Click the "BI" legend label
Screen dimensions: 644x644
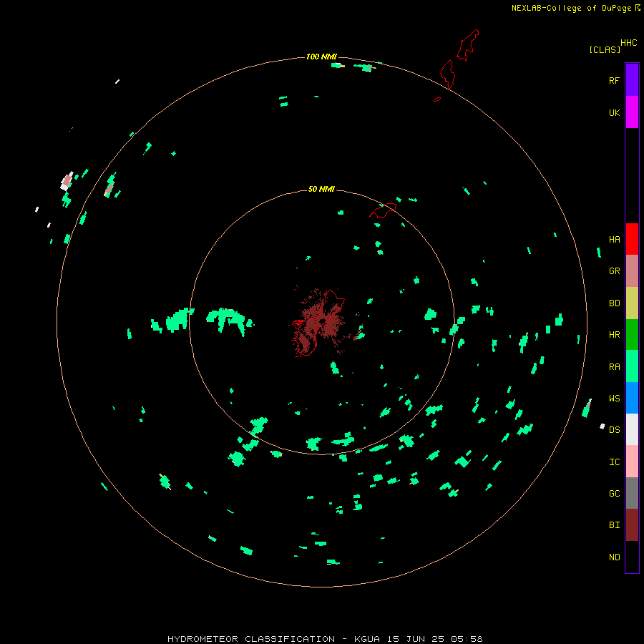(x=614, y=525)
